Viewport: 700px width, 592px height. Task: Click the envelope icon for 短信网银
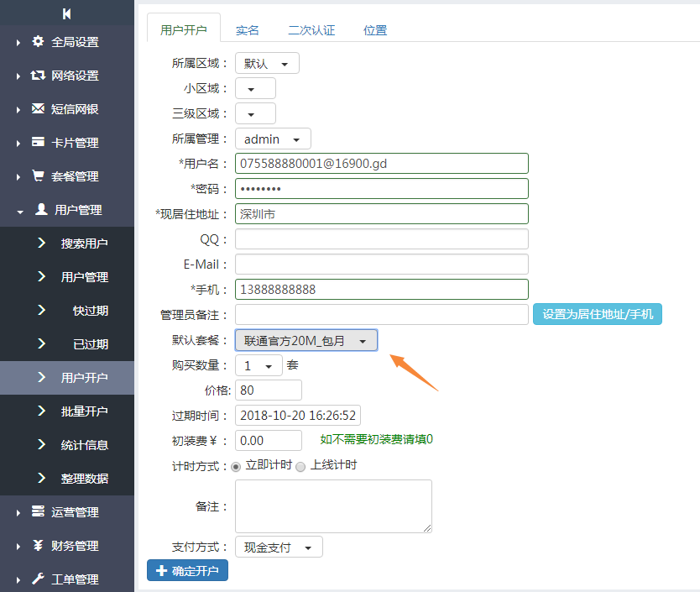[x=38, y=108]
